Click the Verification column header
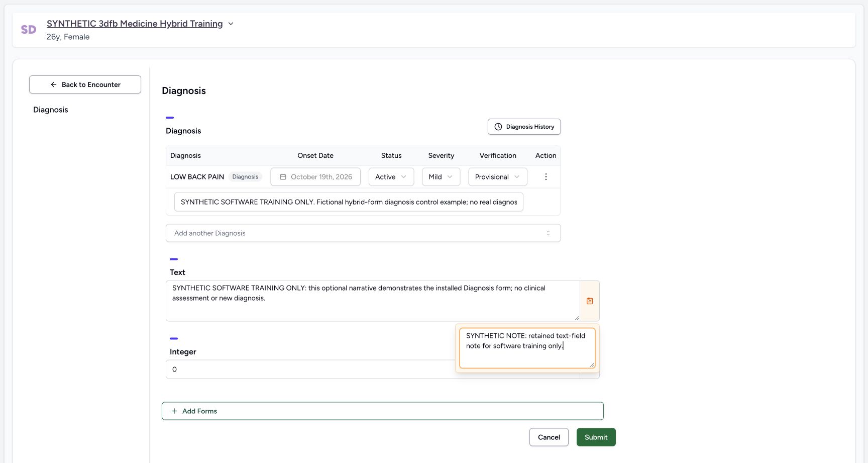 point(498,156)
